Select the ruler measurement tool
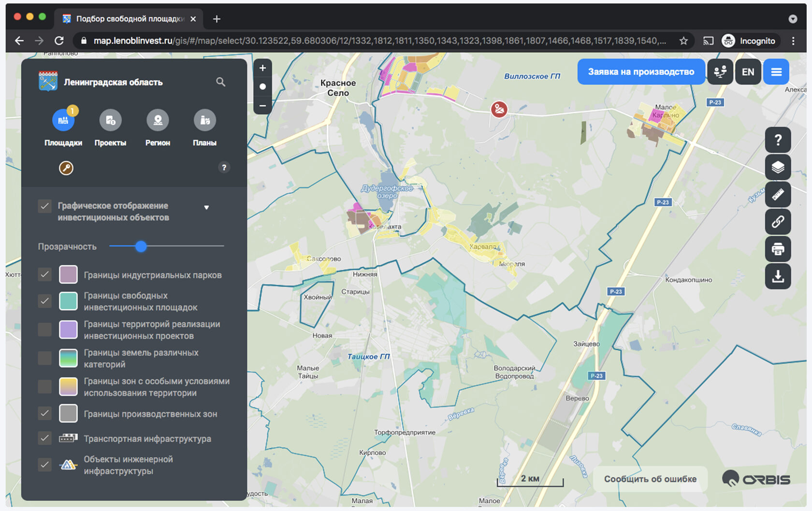 point(778,195)
